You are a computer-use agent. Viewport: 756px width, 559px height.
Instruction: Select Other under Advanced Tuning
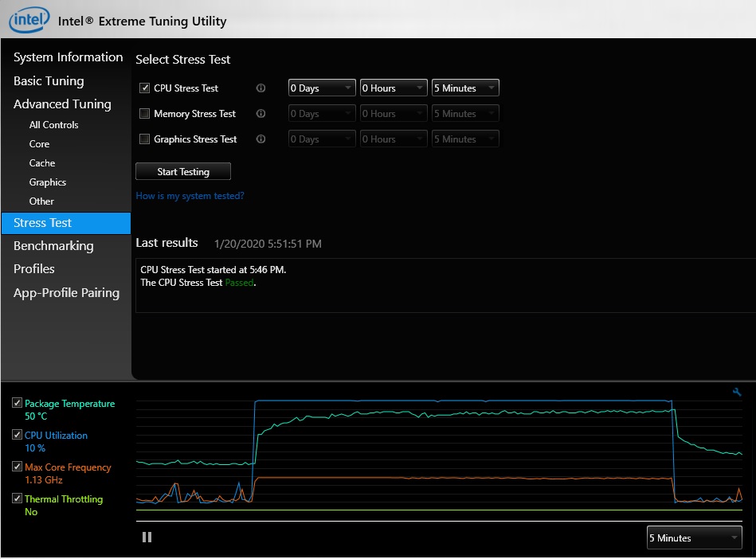pos(41,201)
